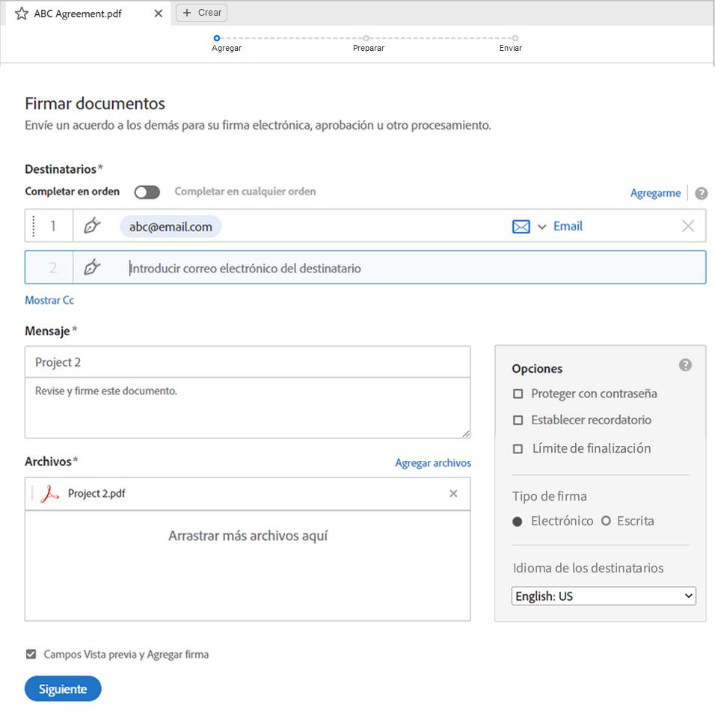Close the ABC Agreement.pdf tab
This screenshot has height=728, width=715.
[158, 13]
